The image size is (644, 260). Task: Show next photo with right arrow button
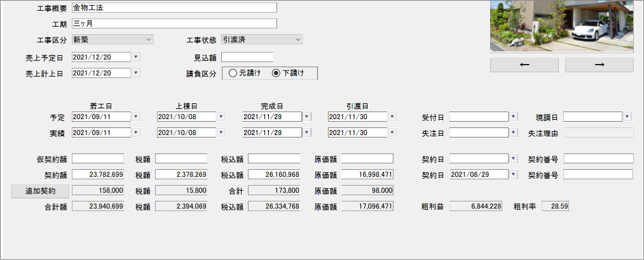tap(599, 65)
